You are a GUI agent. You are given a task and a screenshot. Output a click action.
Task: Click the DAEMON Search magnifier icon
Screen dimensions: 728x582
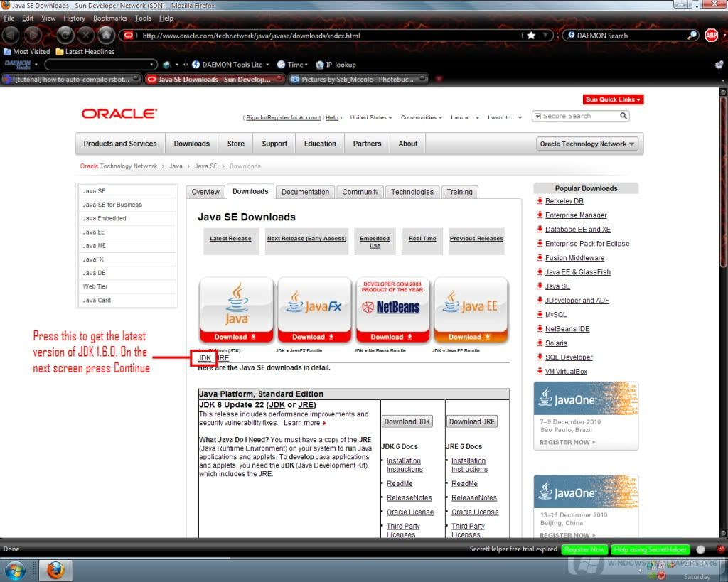coord(692,36)
